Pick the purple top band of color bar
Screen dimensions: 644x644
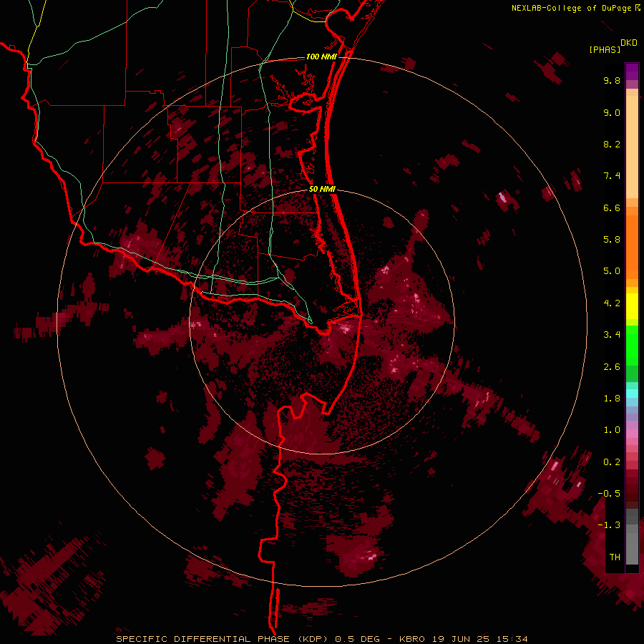click(x=632, y=72)
